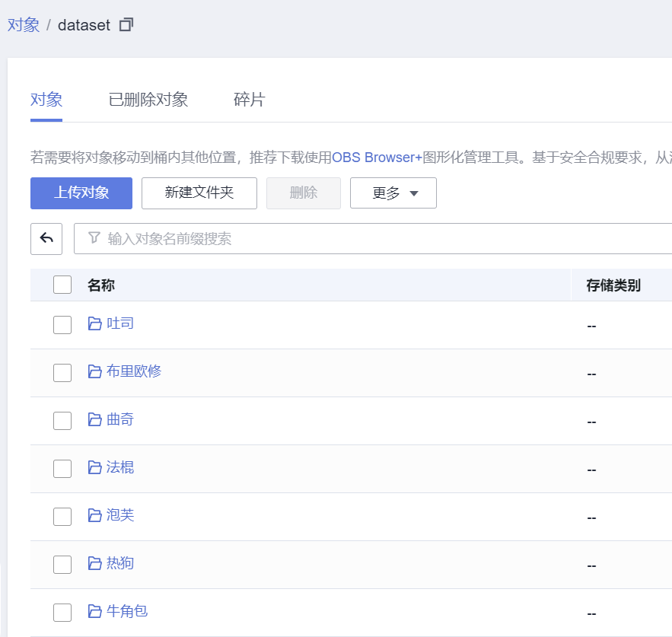Click the 泡芙 folder icon
The height and width of the screenshot is (637, 672).
pyautogui.click(x=94, y=515)
